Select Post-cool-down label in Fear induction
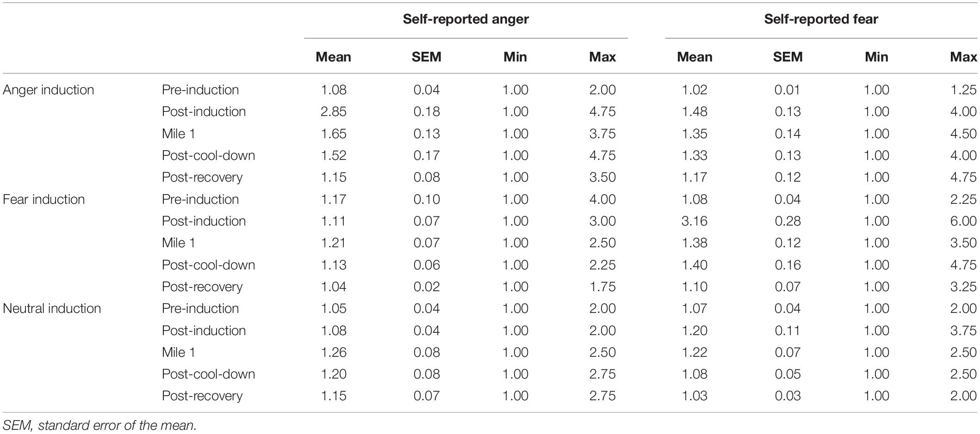Image resolution: width=980 pixels, height=434 pixels. click(208, 265)
